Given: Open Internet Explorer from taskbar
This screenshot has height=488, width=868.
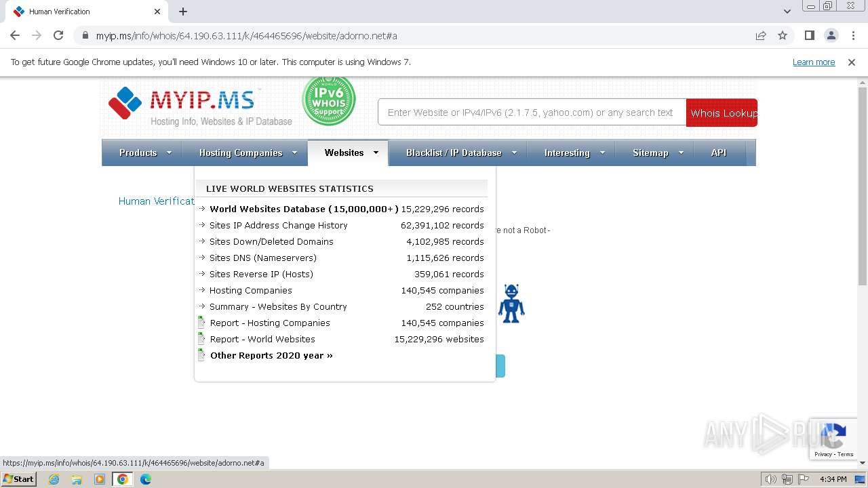Looking at the screenshot, I should 54,479.
